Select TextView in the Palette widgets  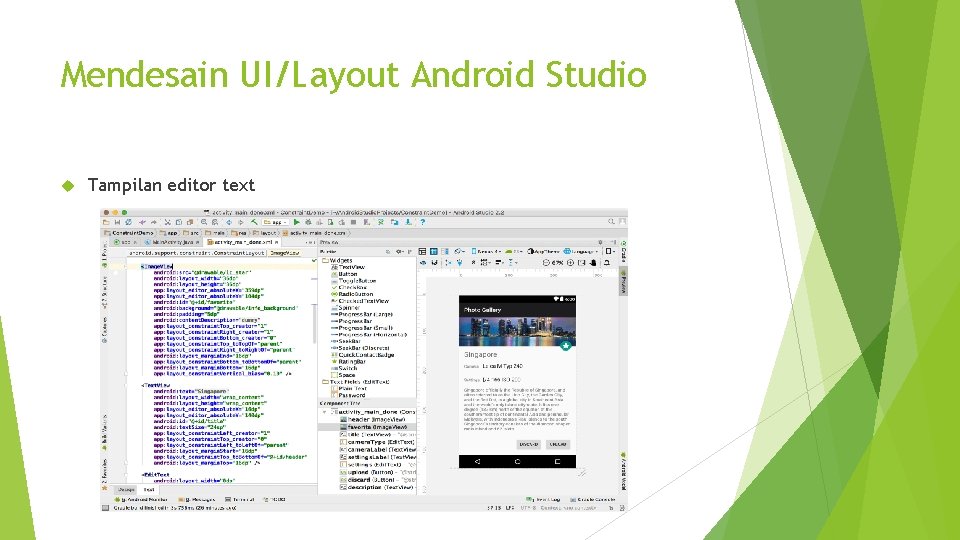pos(348,268)
